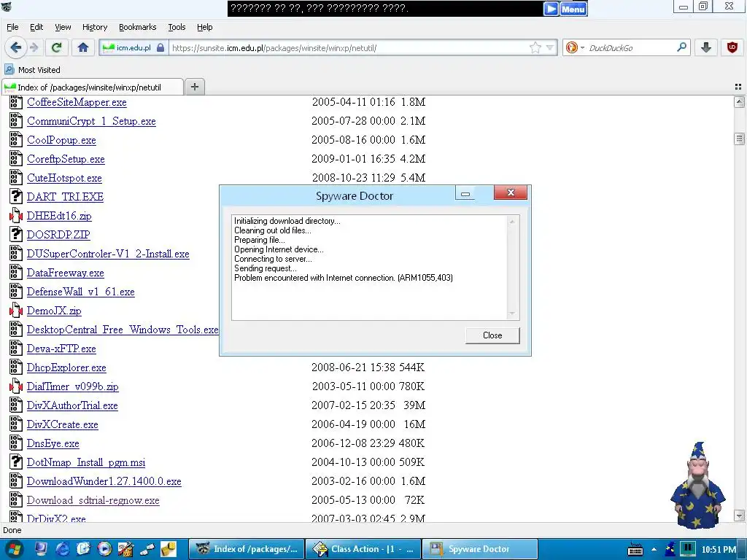The width and height of the screenshot is (747, 560).
Task: Select the Index of /packages/winsite tab
Action: [93, 87]
